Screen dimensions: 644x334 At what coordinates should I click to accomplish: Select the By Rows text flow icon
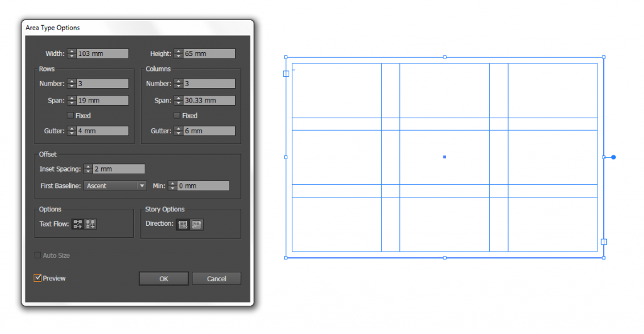click(x=78, y=224)
